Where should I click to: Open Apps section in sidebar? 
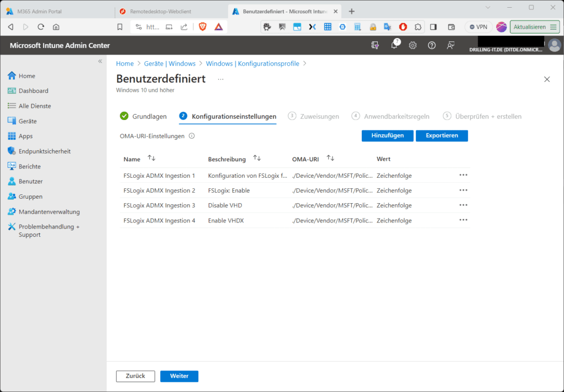click(20, 137)
